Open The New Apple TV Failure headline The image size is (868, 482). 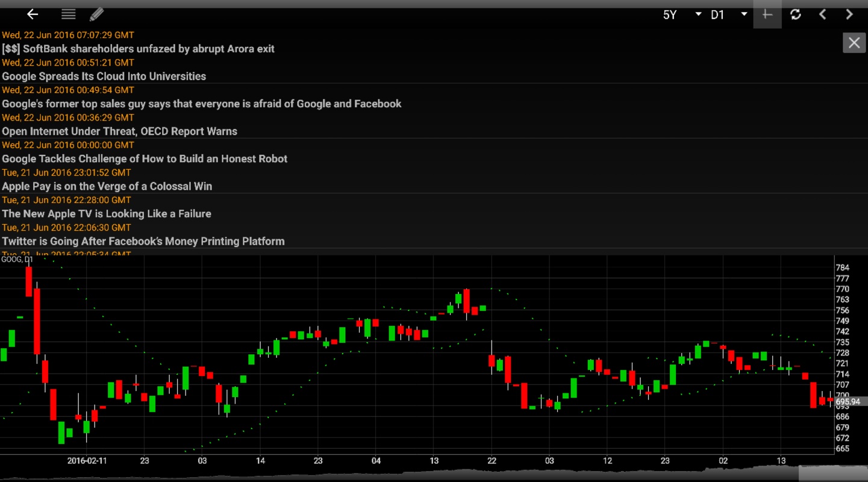click(106, 214)
